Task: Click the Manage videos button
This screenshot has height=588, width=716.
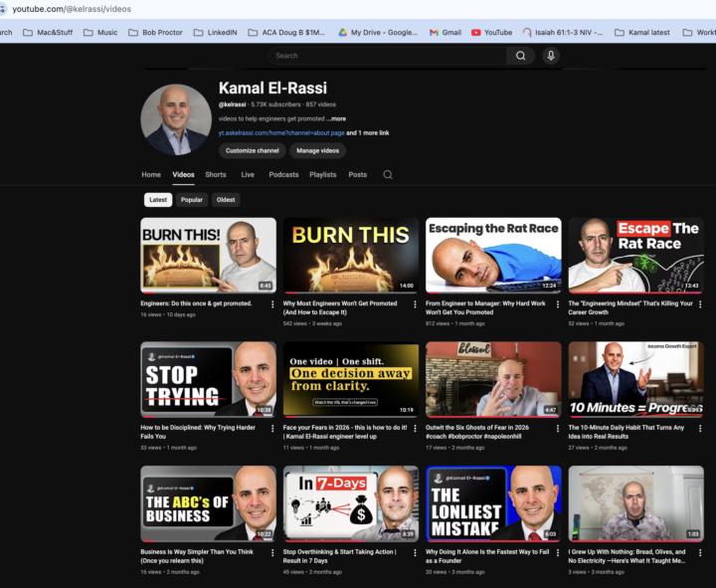Action: 317,150
